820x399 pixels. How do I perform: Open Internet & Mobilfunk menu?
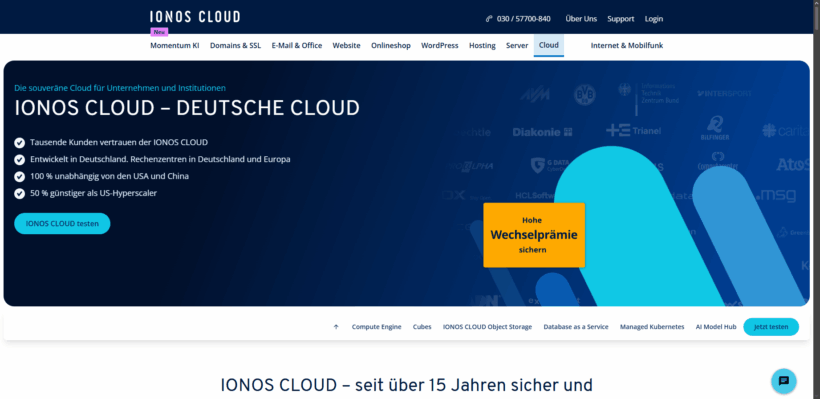tap(627, 45)
